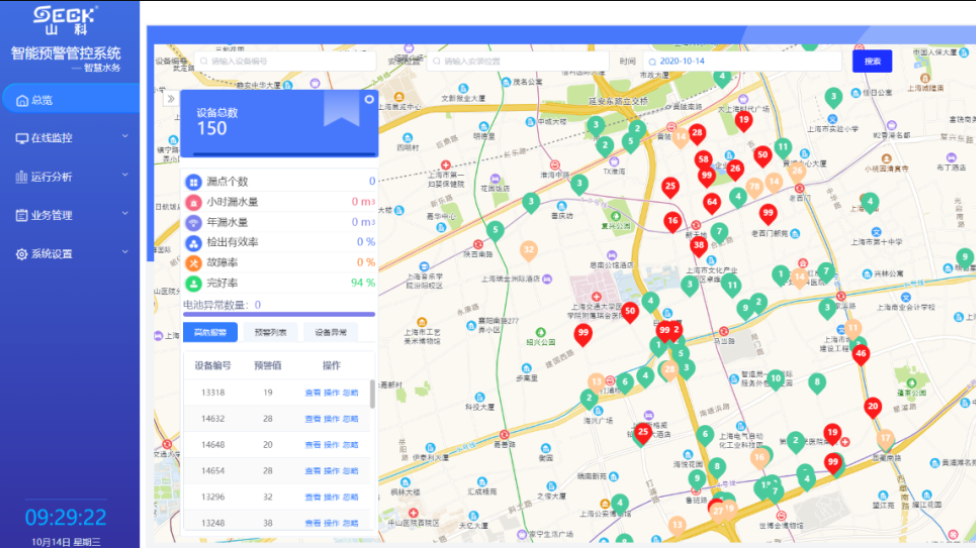Click the alarm table vertical scrollbar

[373, 393]
